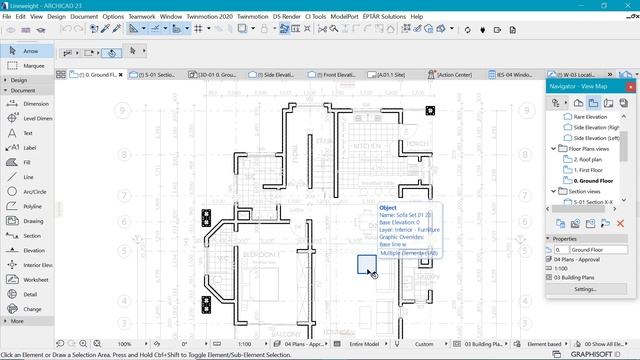Click the Settings... button in Navigator
Image resolution: width=640 pixels, height=360 pixels.
click(586, 289)
